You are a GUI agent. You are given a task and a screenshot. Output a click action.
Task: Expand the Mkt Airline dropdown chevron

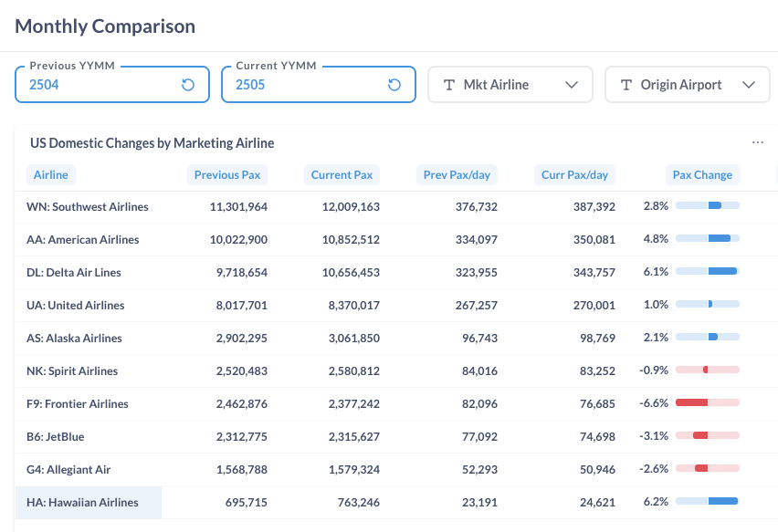[572, 85]
